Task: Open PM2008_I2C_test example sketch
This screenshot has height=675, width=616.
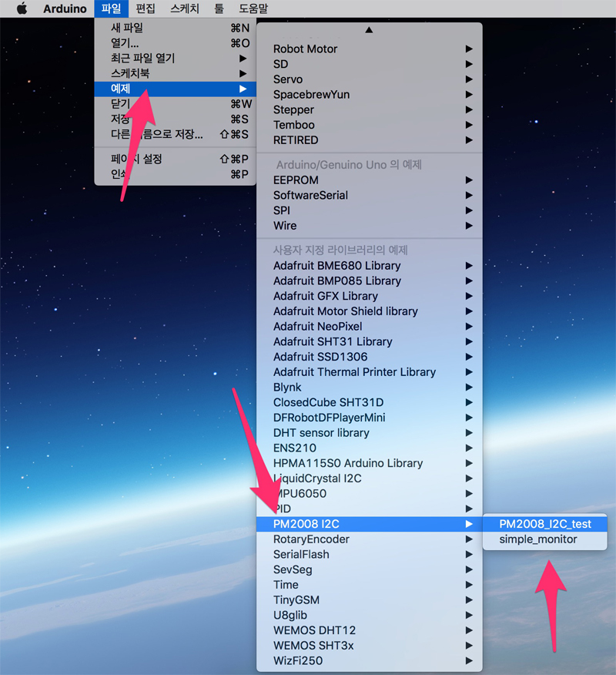Action: coord(545,524)
